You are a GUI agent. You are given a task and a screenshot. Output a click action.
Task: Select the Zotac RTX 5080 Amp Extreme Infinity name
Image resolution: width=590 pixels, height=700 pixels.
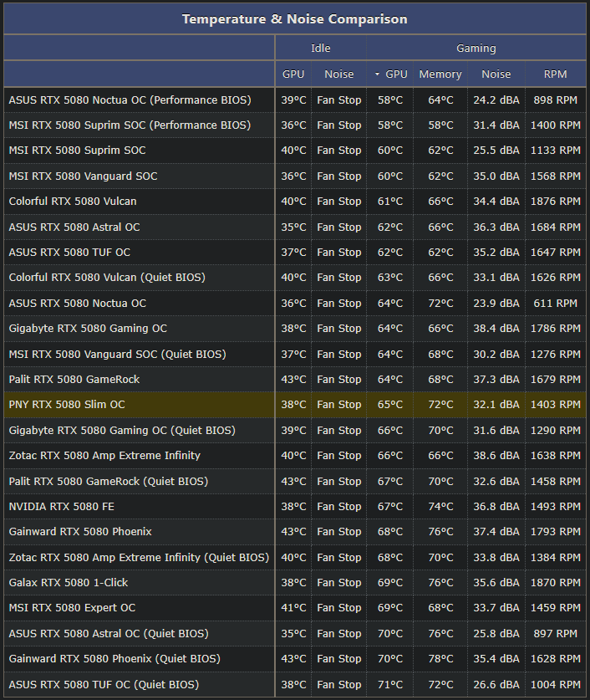(x=104, y=455)
